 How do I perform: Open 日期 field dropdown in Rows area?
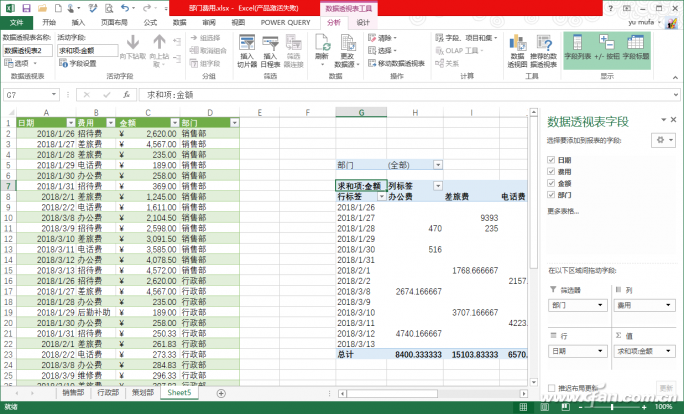coord(600,351)
